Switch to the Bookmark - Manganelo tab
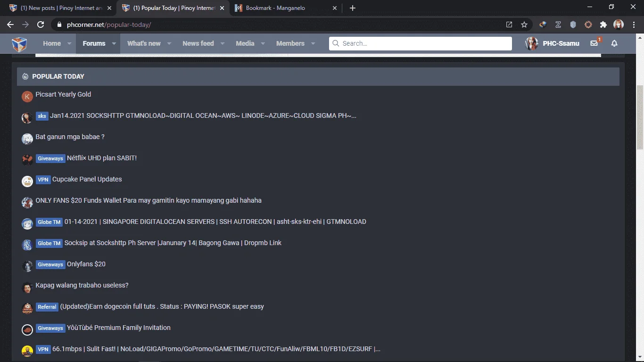The image size is (644, 362). [286, 8]
